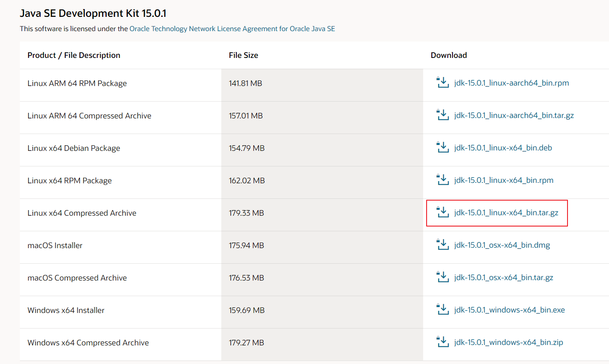The height and width of the screenshot is (364, 609).
Task: Select macOS Installer description text
Action: click(x=55, y=246)
